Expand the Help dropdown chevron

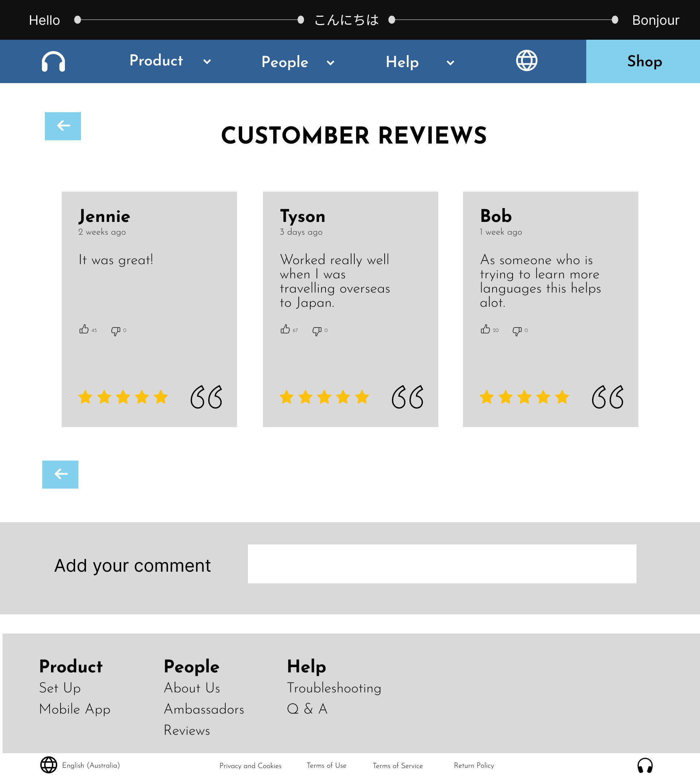[450, 63]
